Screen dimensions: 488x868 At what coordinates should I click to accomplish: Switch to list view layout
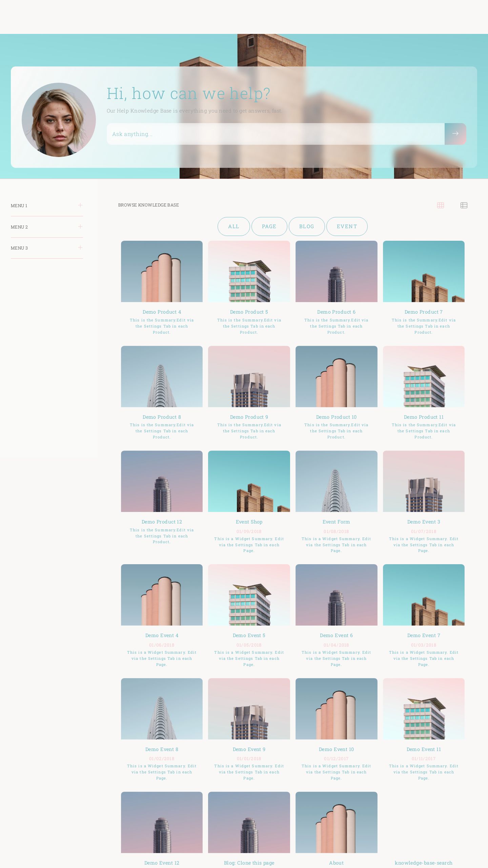pyautogui.click(x=464, y=205)
